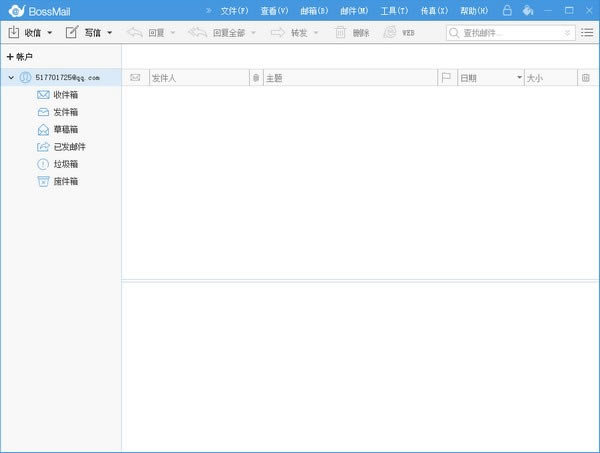Click the sent mail share icon
The height and width of the screenshot is (453, 600).
pos(43,147)
